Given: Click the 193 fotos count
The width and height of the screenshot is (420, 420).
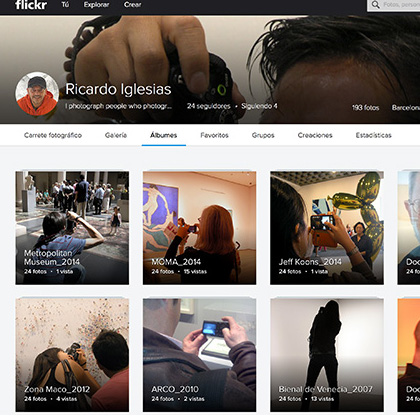Looking at the screenshot, I should tap(365, 108).
